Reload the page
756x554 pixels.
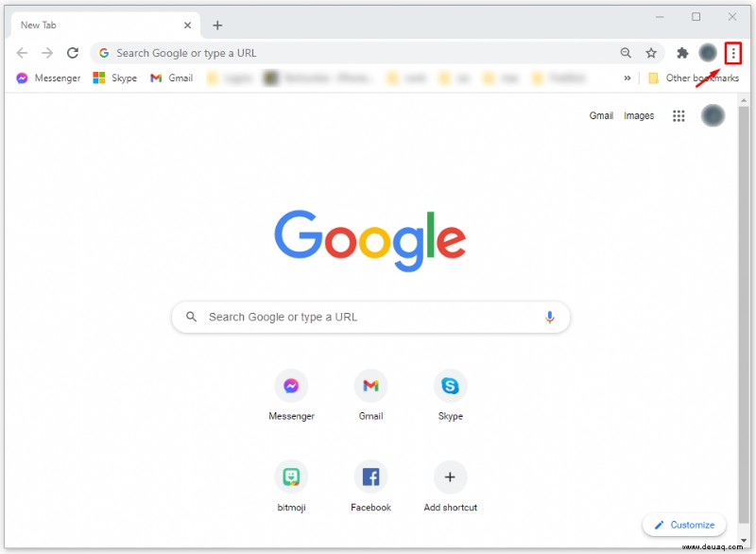(x=73, y=53)
